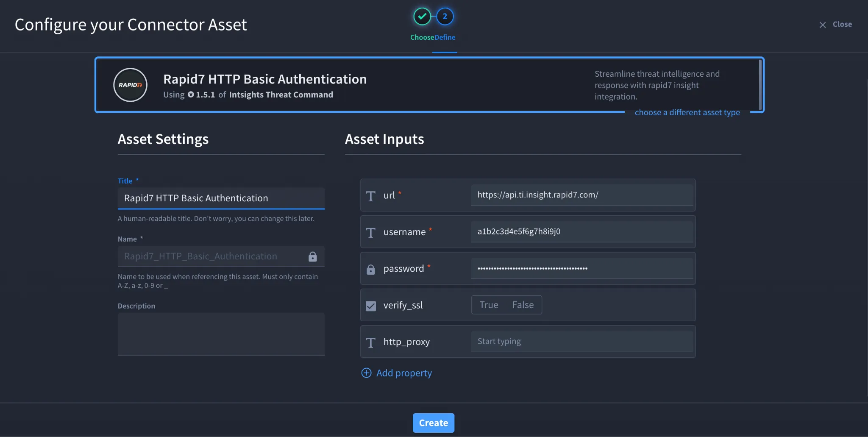Click the 'A human-readable title' helper text
Viewport: 868px width, 437px height.
coord(216,219)
